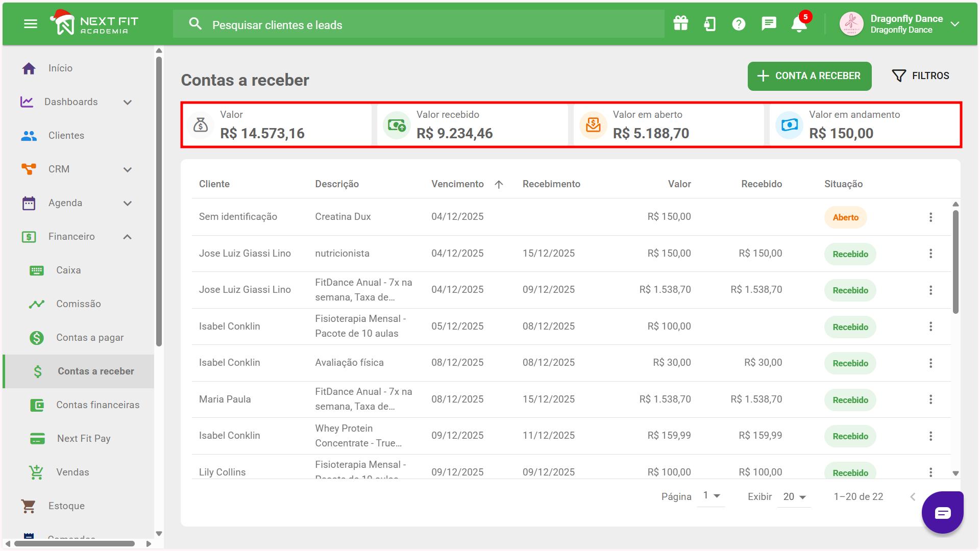Open the FILTROS button
980x551 pixels.
(920, 76)
